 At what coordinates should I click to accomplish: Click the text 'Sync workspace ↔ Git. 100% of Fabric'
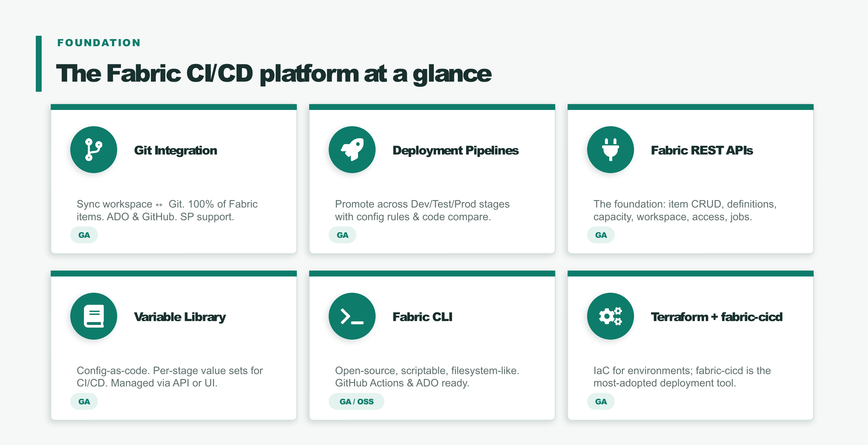click(x=167, y=204)
